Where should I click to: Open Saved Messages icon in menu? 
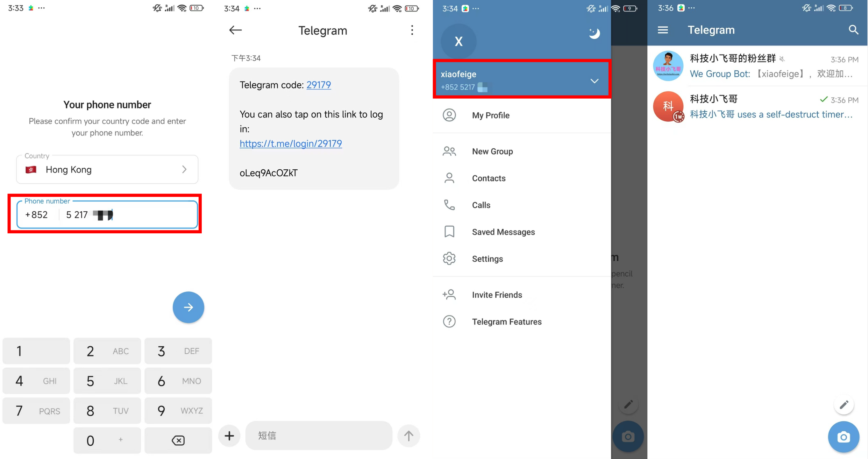click(449, 232)
